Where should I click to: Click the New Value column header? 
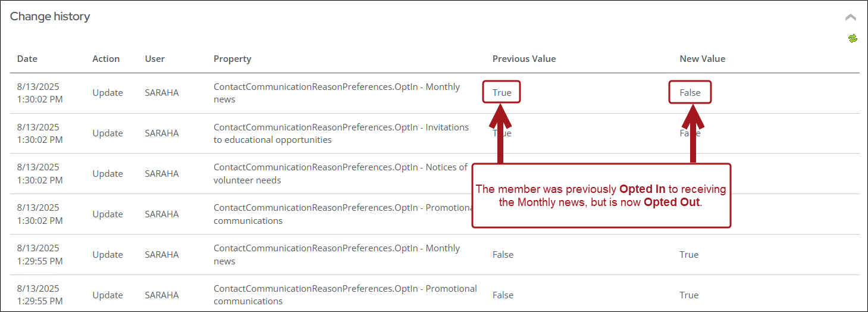tap(703, 59)
